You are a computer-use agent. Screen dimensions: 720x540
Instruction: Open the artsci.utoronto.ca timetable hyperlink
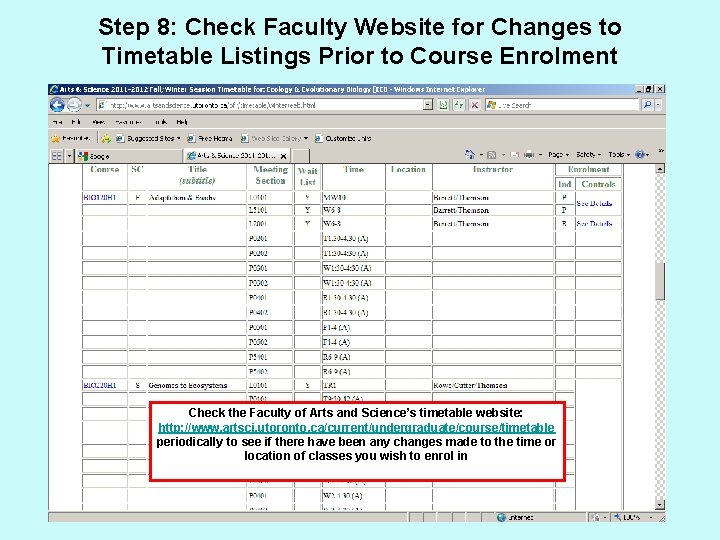click(356, 428)
